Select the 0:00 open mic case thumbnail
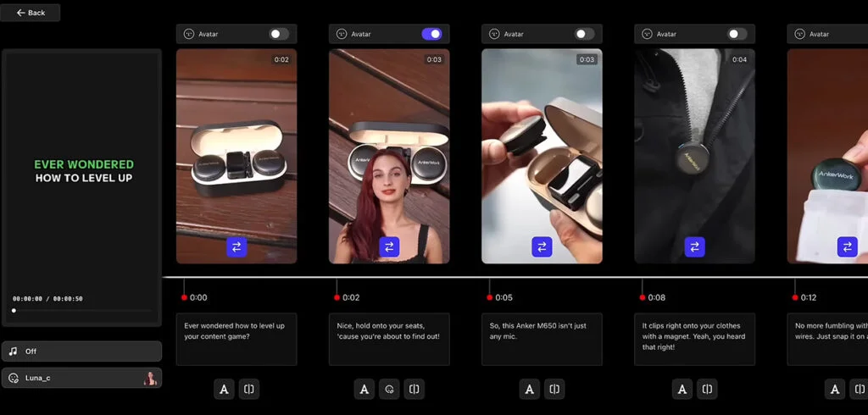 [x=236, y=156]
